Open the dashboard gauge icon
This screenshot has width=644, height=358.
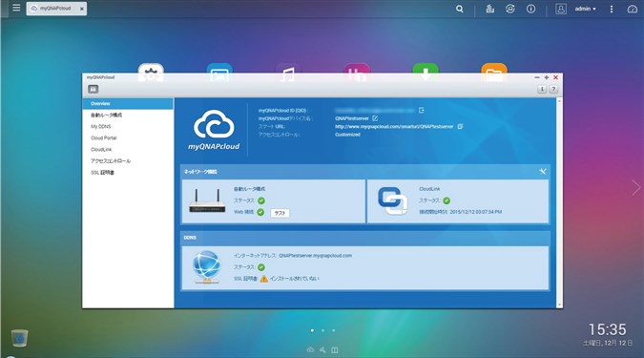(633, 9)
